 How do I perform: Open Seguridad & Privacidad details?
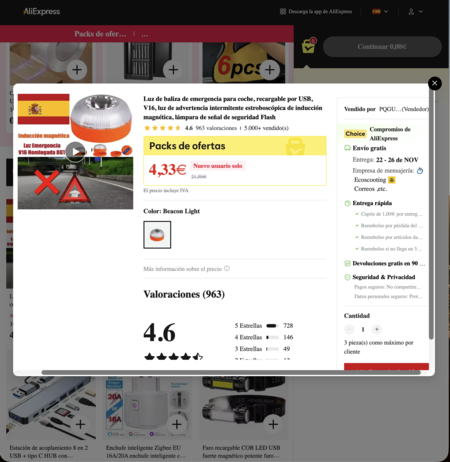384,277
